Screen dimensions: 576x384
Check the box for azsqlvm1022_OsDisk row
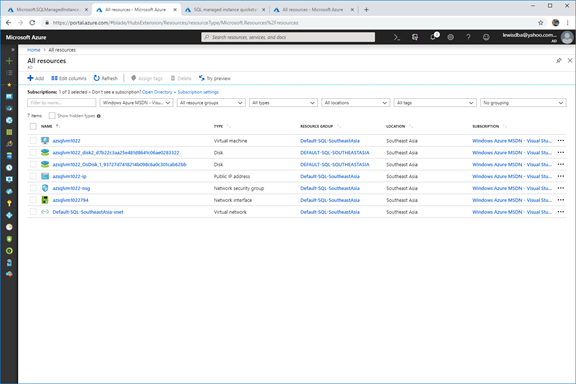pyautogui.click(x=33, y=164)
